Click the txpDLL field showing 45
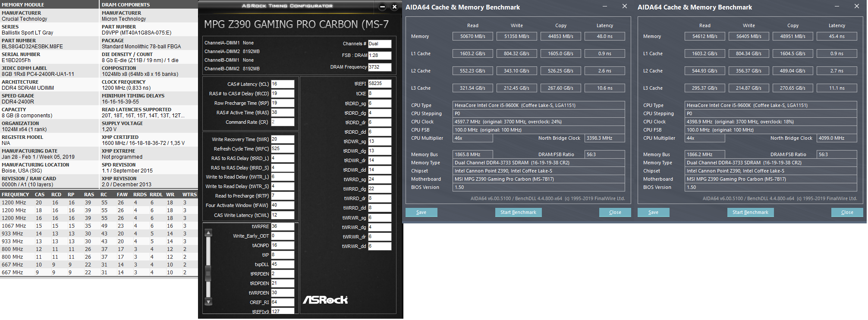The height and width of the screenshot is (320, 868). (283, 264)
